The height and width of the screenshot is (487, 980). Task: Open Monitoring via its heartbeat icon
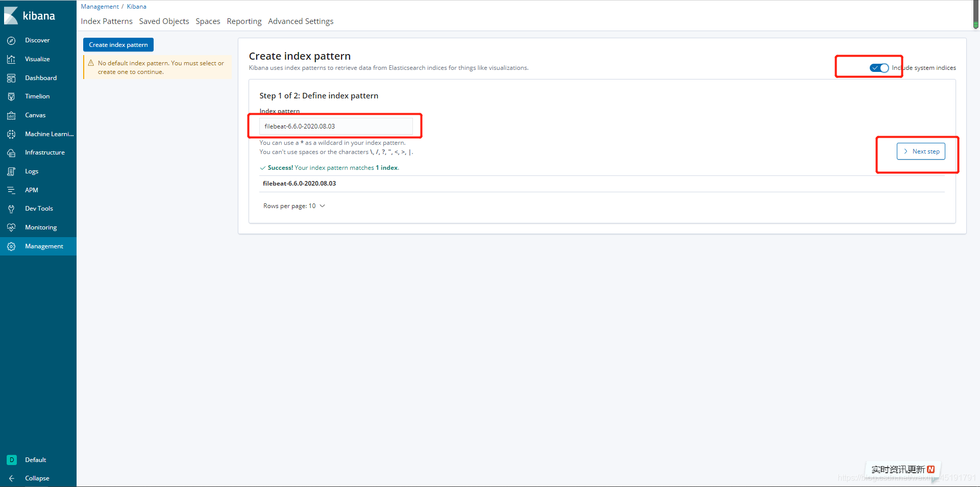(11, 227)
